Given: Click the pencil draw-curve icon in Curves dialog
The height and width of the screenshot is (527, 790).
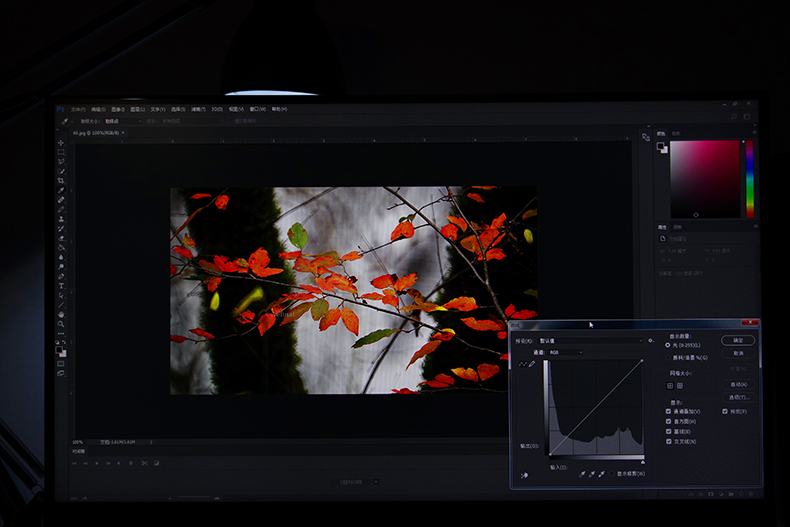Looking at the screenshot, I should 532,363.
